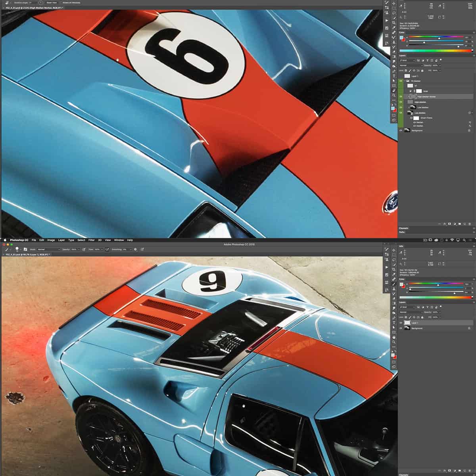Open the Filter menu

tap(92, 240)
